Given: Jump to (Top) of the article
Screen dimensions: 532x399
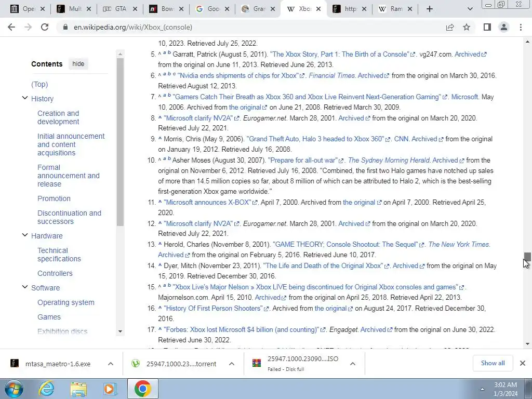Looking at the screenshot, I should (39, 84).
